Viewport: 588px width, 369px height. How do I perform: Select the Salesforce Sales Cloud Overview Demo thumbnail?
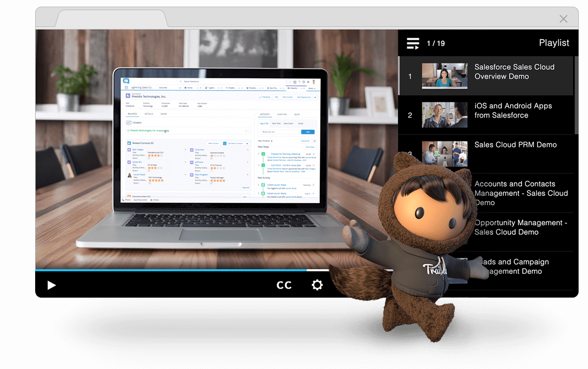coord(444,76)
